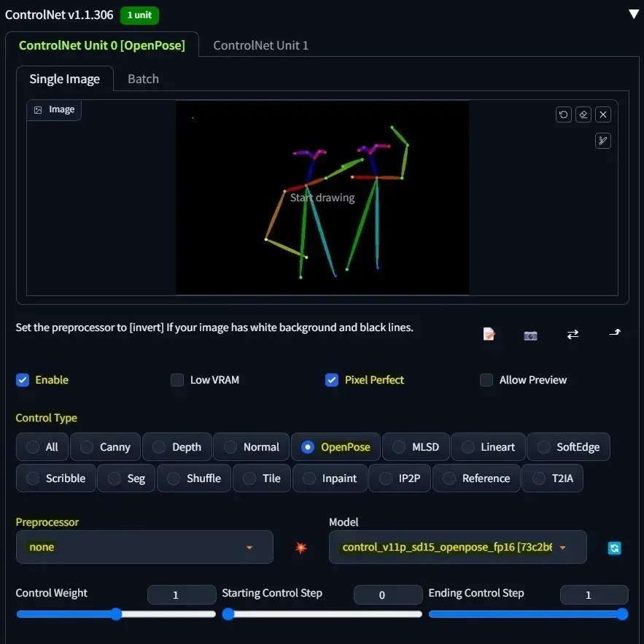
Task: Enable webcam input with the camera icon
Action: click(530, 335)
